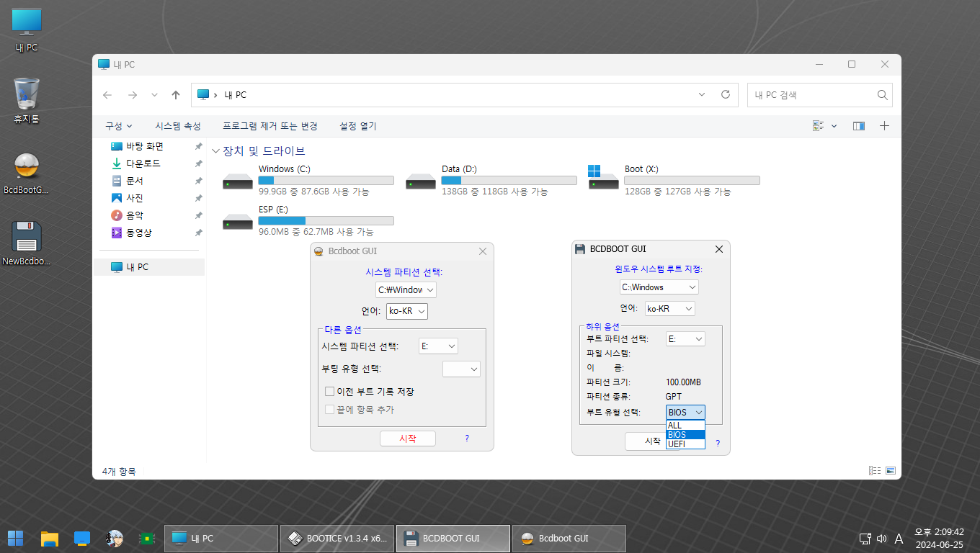Open the green chip taskbar icon
This screenshot has width=980, height=553.
click(148, 538)
